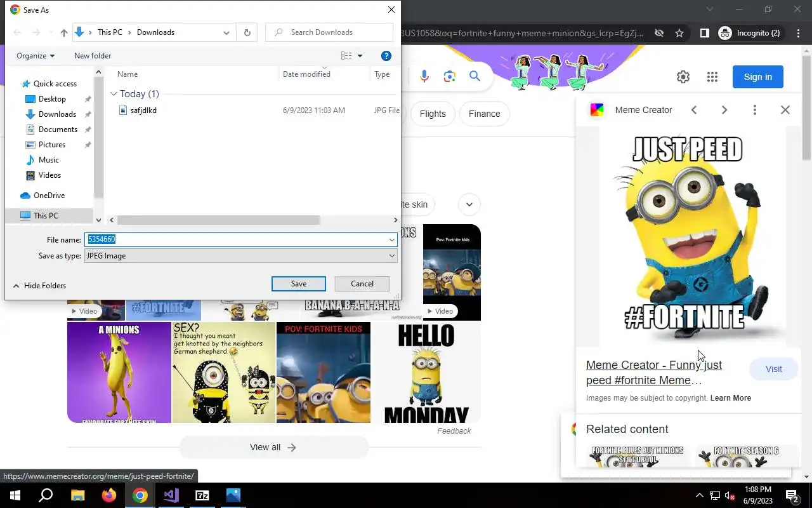Screen dimensions: 812x508
Task: Toggle Chrome side panel icon
Action: click(705, 33)
